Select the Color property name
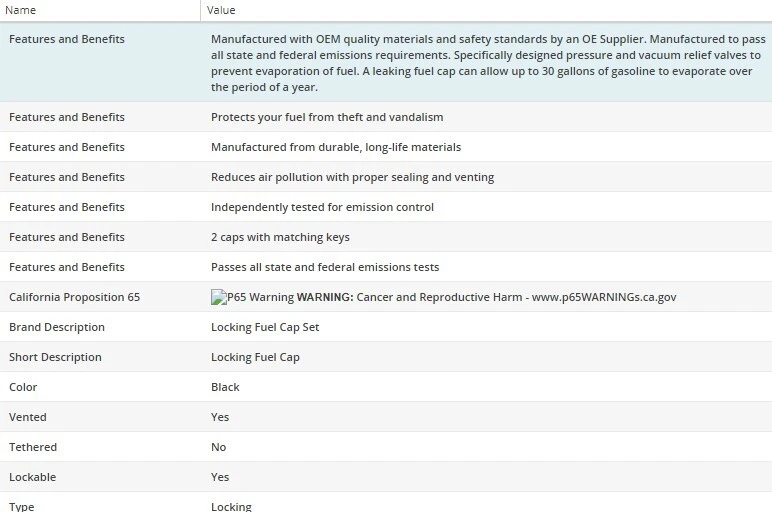The width and height of the screenshot is (772, 512). coord(24,387)
